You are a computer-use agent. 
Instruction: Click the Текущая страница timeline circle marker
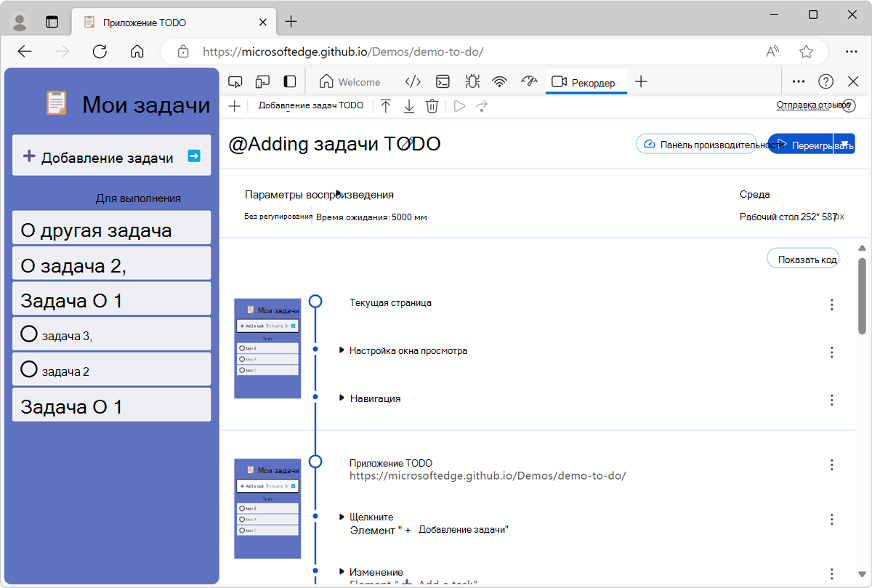point(315,301)
